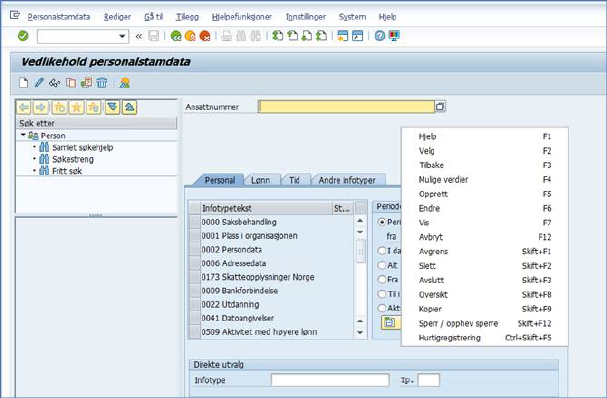
Task: Click the create new session icon
Action: [x=343, y=36]
